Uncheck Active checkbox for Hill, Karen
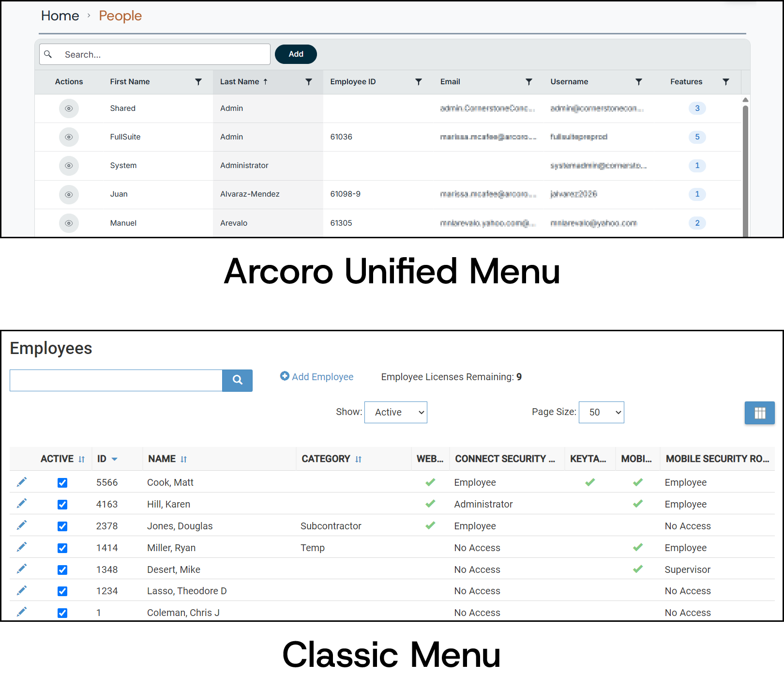 [62, 505]
